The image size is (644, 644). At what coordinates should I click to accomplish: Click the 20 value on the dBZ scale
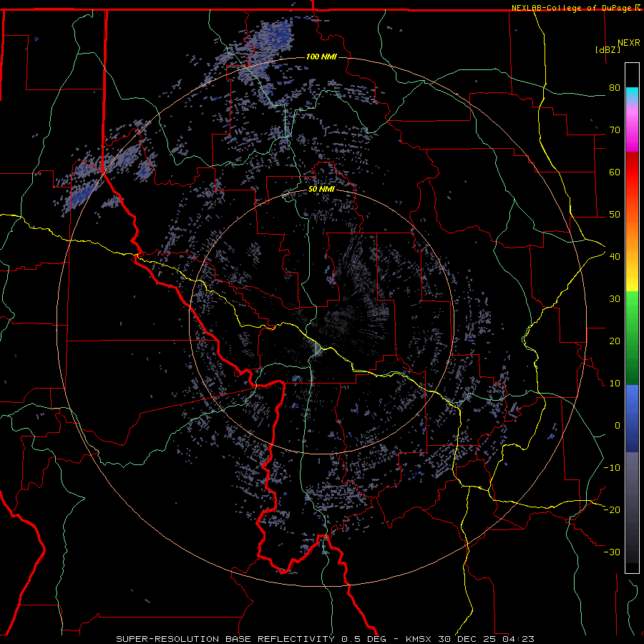tap(615, 341)
